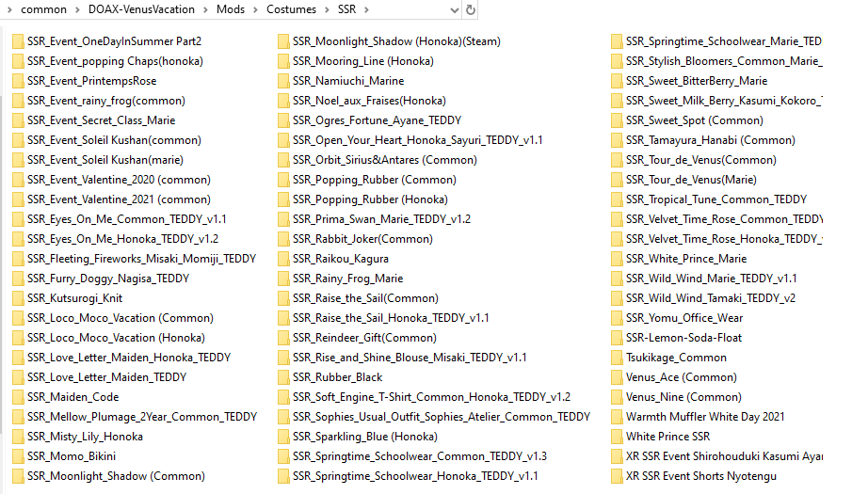Viewport: 868px width, 494px height.
Task: Click folder name SSR_Love_Letter_Maiden_Honoka_TEDDY
Action: pyautogui.click(x=129, y=358)
